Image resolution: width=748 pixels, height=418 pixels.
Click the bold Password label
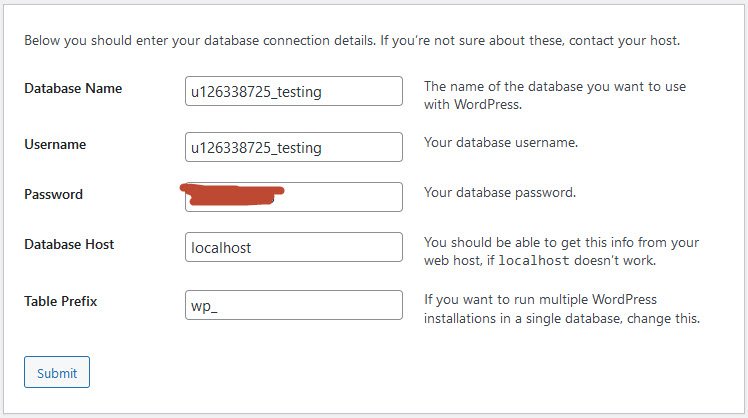pos(53,194)
